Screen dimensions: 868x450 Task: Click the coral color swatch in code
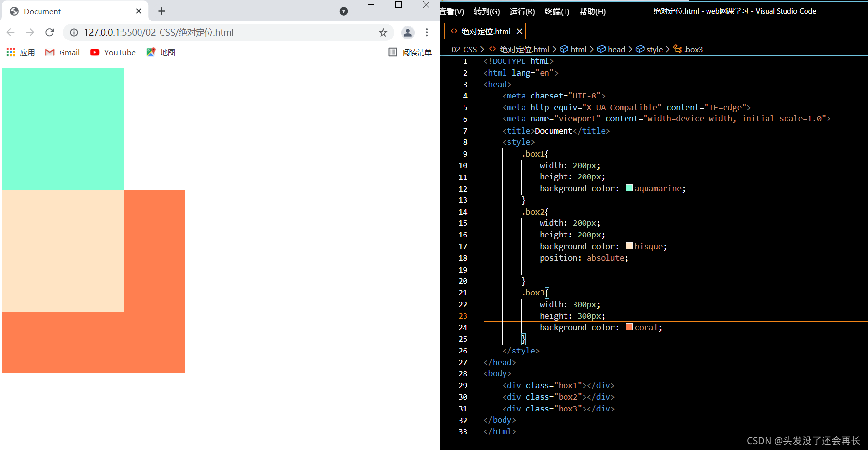(x=629, y=327)
